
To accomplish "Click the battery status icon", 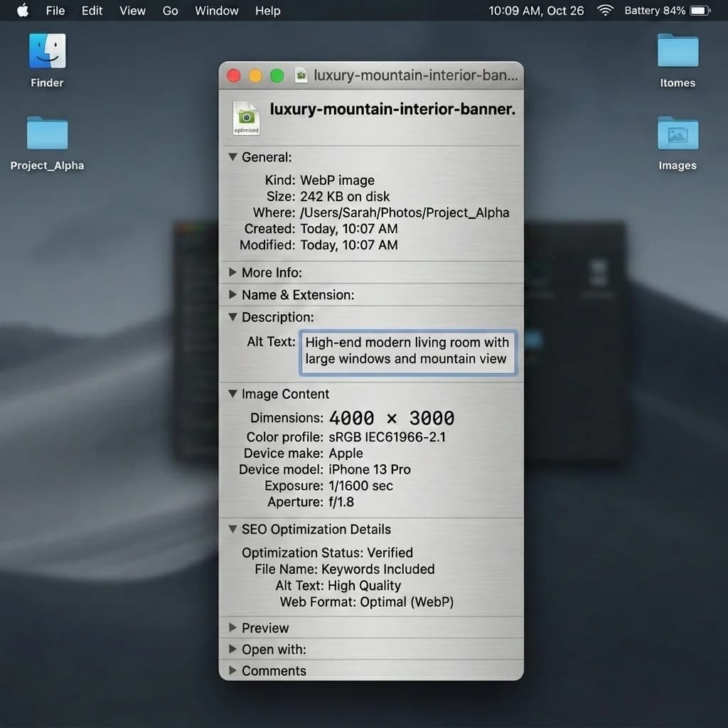I will (x=700, y=10).
